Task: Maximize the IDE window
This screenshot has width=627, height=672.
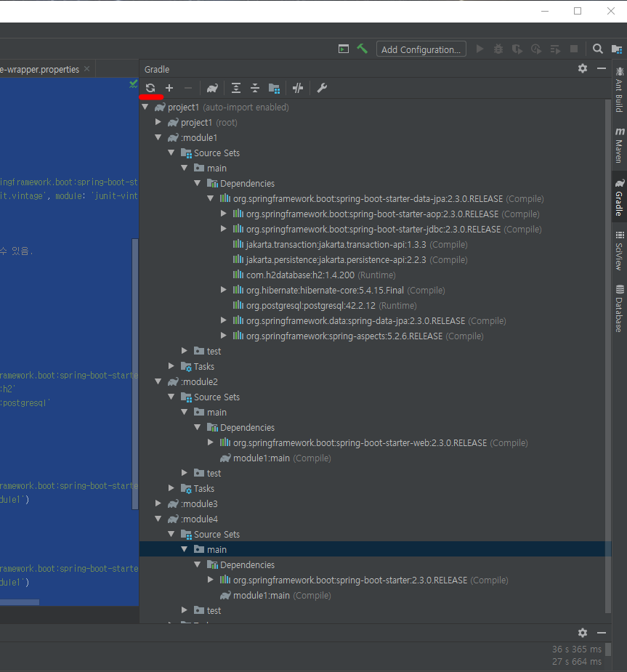Action: click(x=578, y=11)
